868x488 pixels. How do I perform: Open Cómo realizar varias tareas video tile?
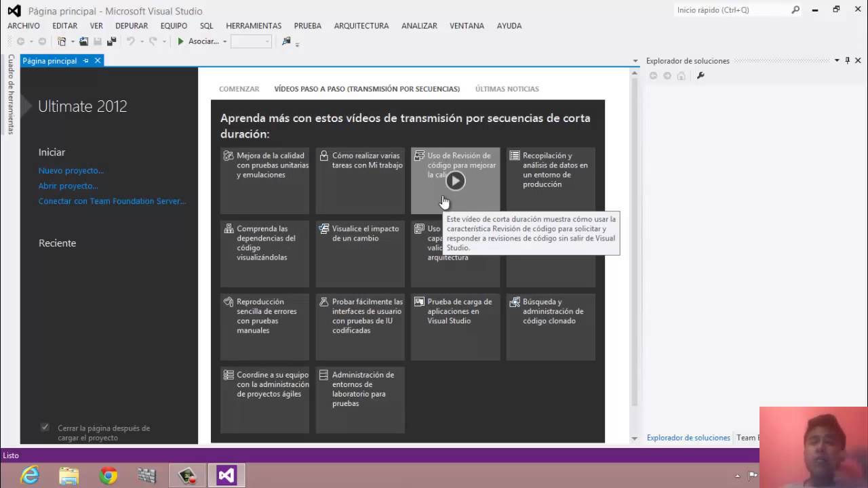360,181
